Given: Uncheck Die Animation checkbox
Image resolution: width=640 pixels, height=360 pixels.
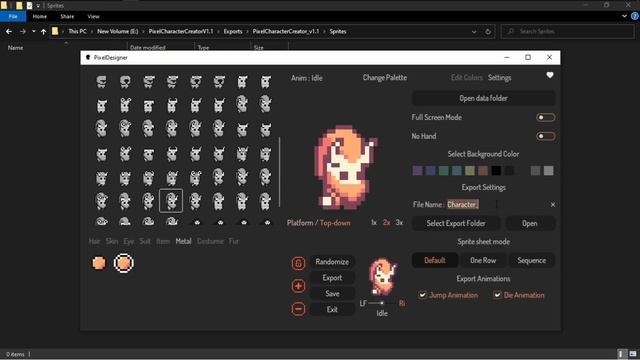Looking at the screenshot, I should tap(497, 295).
